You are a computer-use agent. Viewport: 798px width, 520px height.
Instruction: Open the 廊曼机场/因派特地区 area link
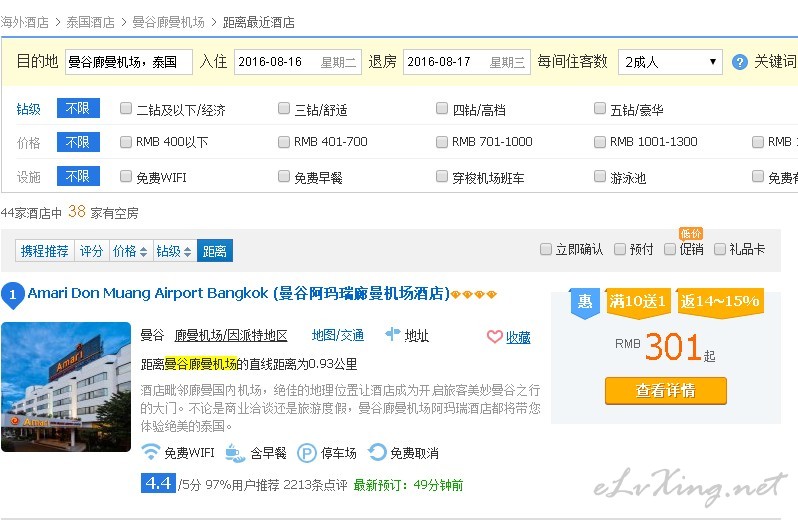click(231, 335)
